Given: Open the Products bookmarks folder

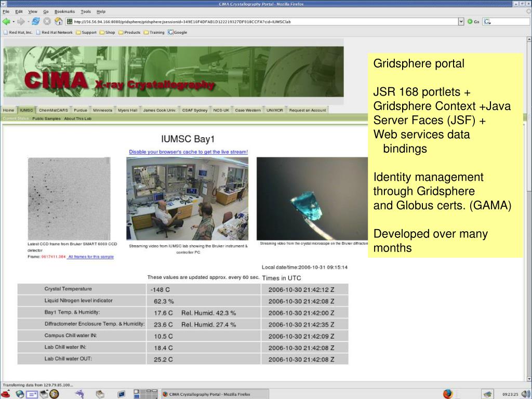Looking at the screenshot, I should 129,32.
